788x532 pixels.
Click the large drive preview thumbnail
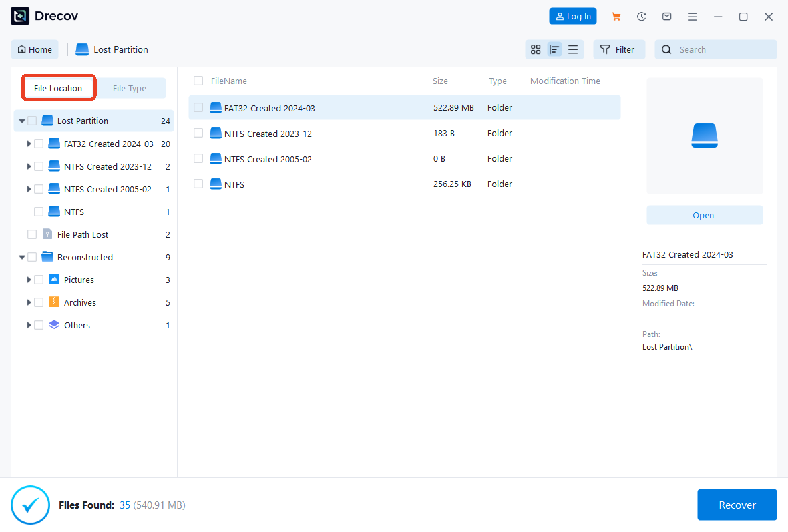tap(705, 136)
